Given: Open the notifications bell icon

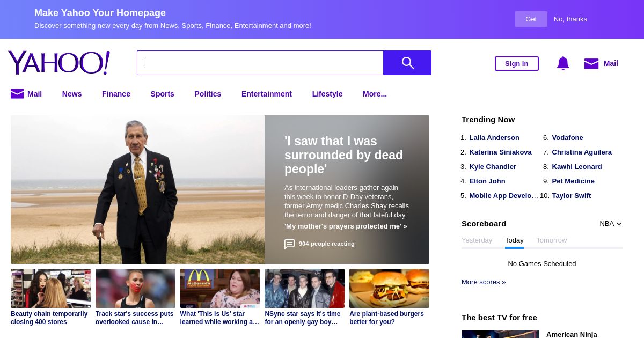Looking at the screenshot, I should click(562, 63).
